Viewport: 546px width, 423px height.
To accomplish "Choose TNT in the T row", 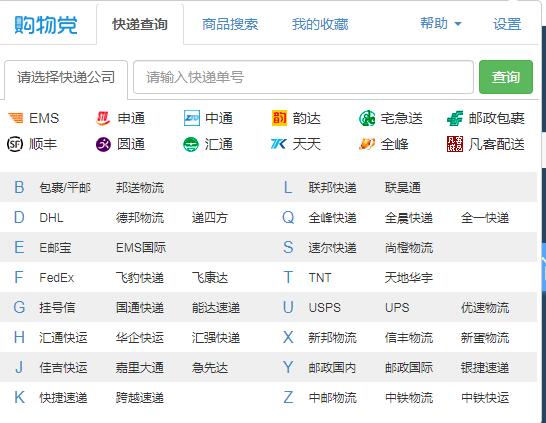I will (x=320, y=278).
